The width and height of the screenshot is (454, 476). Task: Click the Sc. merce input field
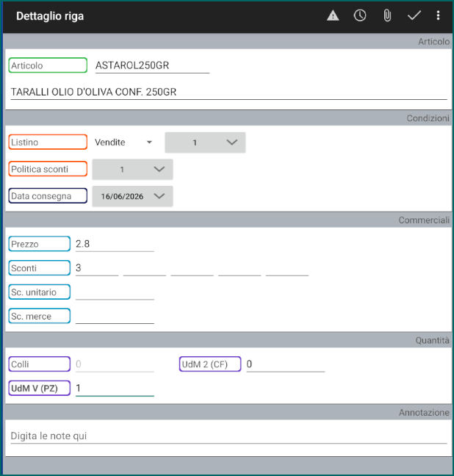(115, 317)
